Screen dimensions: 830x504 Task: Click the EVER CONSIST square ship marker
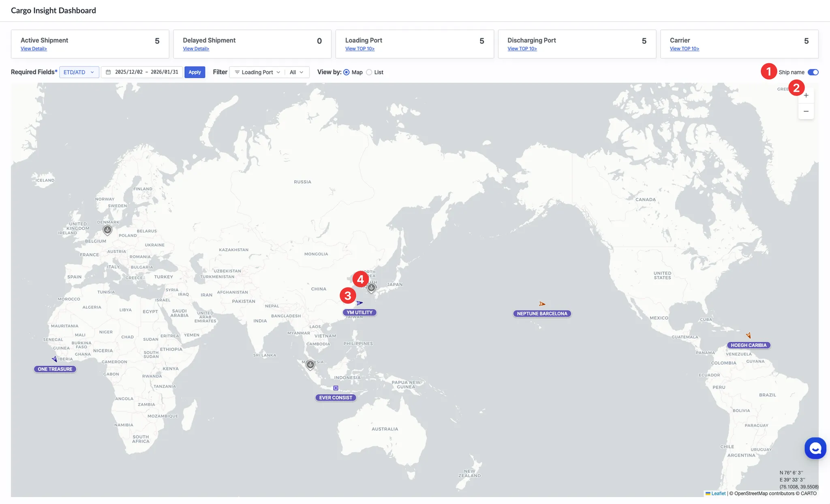(x=336, y=388)
